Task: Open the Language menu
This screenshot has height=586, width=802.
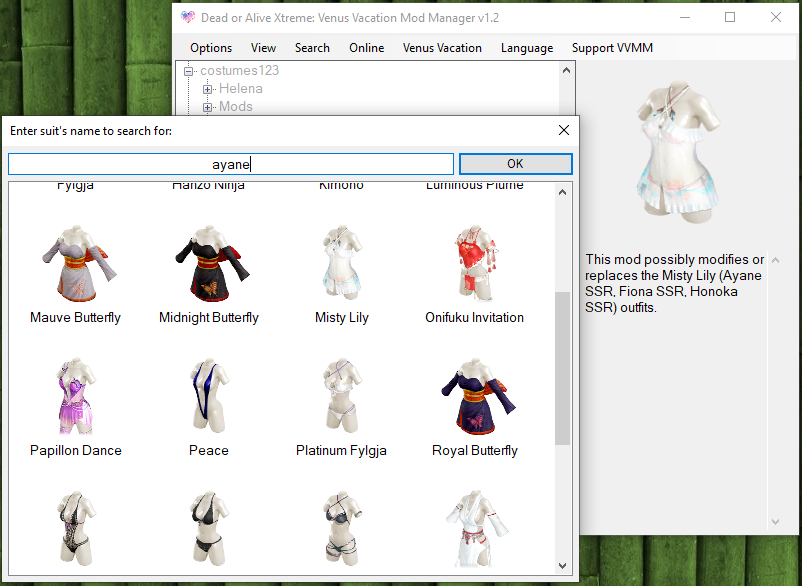Action: point(527,48)
